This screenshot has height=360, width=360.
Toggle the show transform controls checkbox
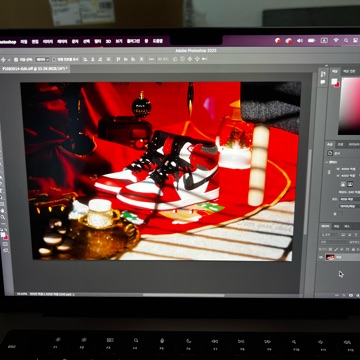click(54, 59)
